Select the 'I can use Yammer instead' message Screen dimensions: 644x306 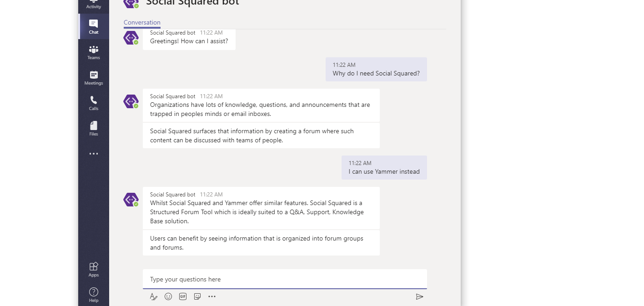(384, 171)
